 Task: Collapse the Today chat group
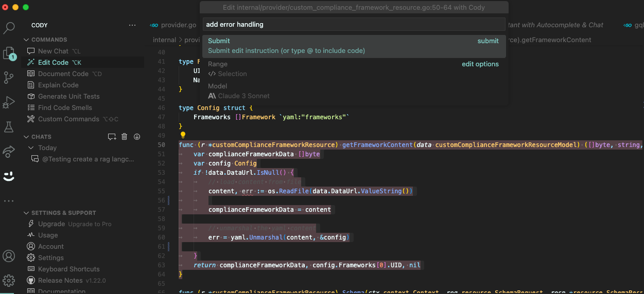click(42, 148)
